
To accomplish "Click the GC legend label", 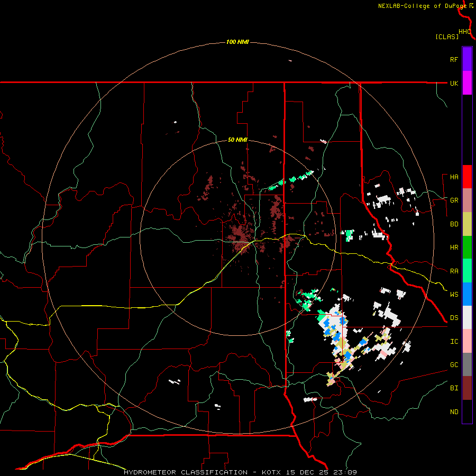I will tap(454, 365).
